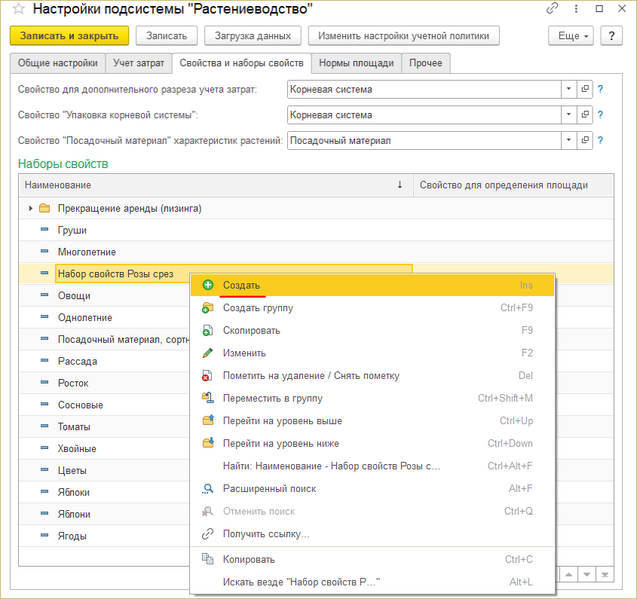Click scroll-up arrow button below list
Viewport: 637px width, 599px height.
[x=569, y=574]
